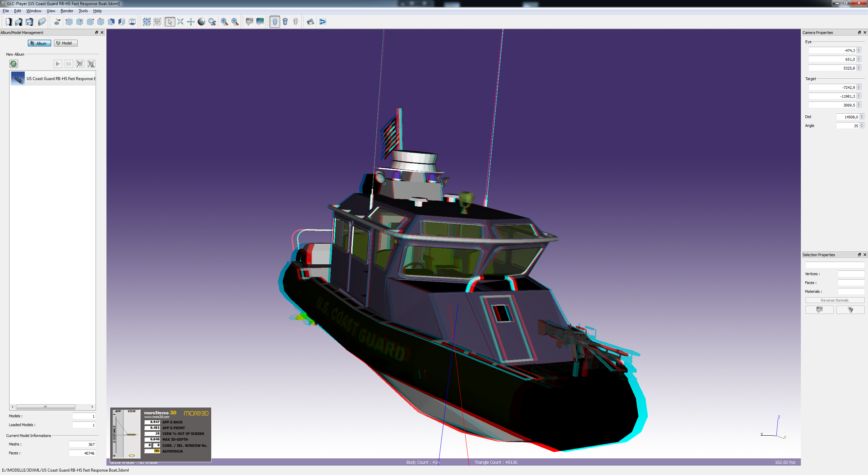Open the Render menu

(67, 11)
